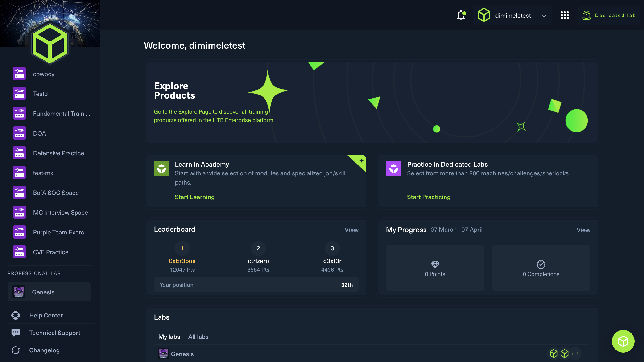Viewport: 644px width, 362px height.
Task: Click the corner star badge on Academy card
Action: tap(362, 161)
